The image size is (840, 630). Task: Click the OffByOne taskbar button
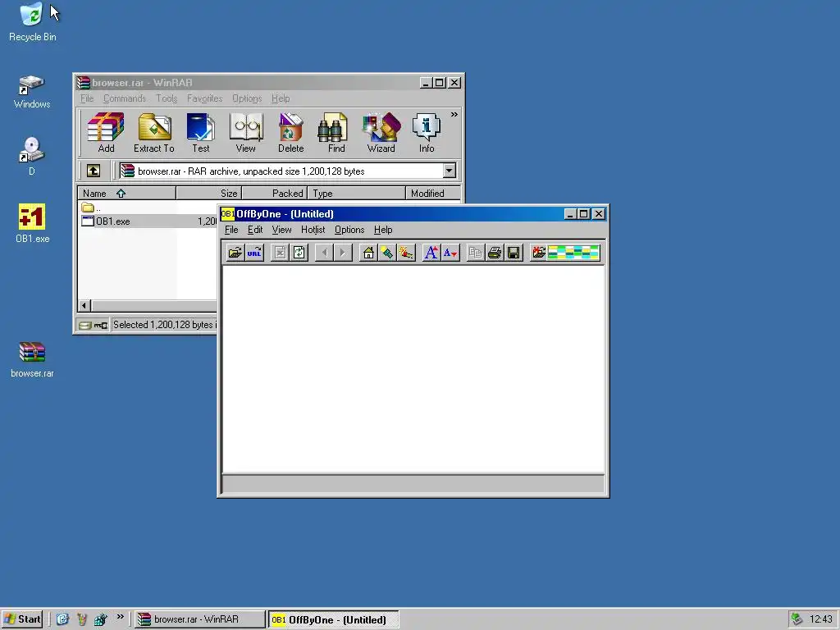coord(333,619)
